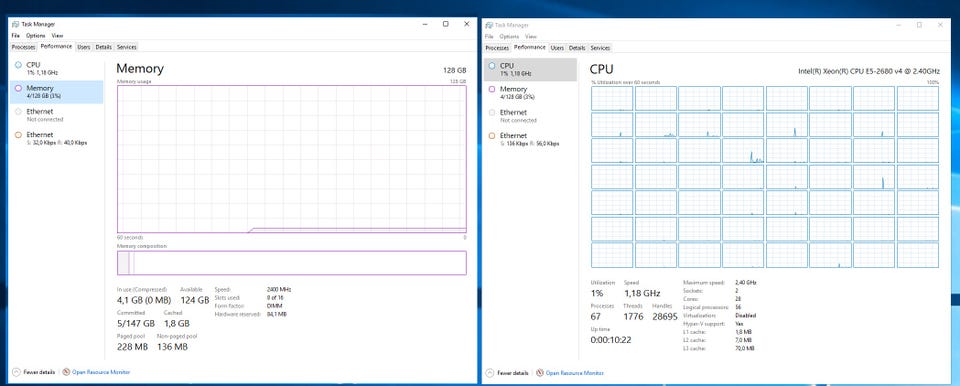
Task: Click the Intel Xeon E5-2680 v4 processor name
Action: pos(868,71)
